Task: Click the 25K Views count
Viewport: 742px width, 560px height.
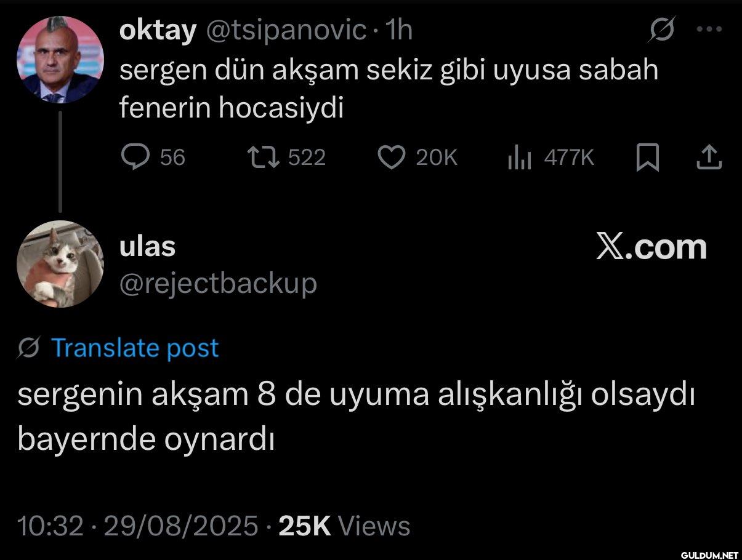Action: [344, 526]
